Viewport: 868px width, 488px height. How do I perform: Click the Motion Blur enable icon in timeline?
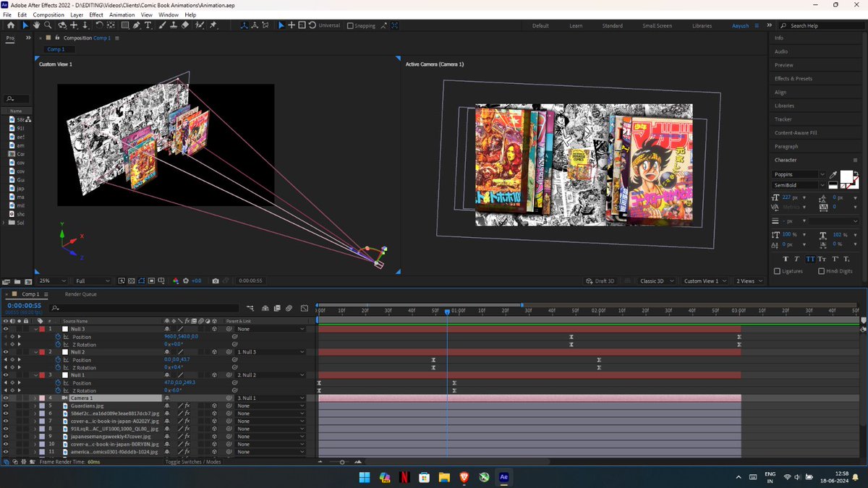point(288,308)
